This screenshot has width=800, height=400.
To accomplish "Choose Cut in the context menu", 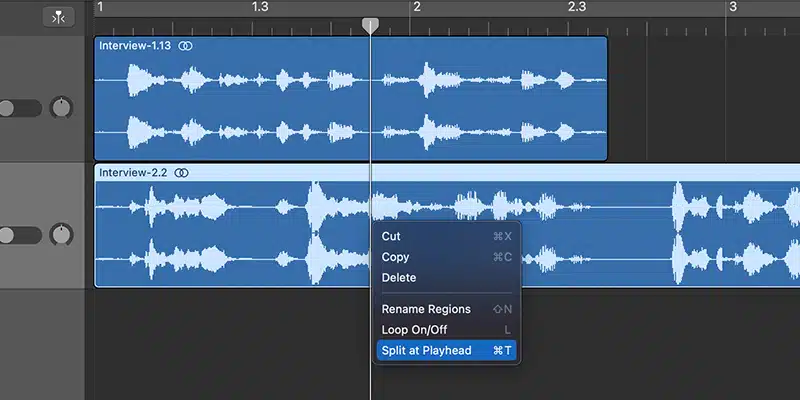I will click(446, 236).
